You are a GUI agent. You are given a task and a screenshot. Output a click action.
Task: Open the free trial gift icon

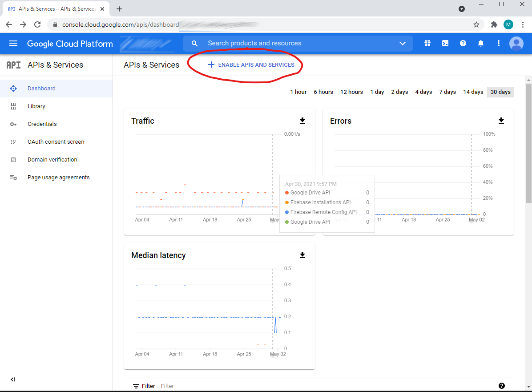tap(427, 43)
